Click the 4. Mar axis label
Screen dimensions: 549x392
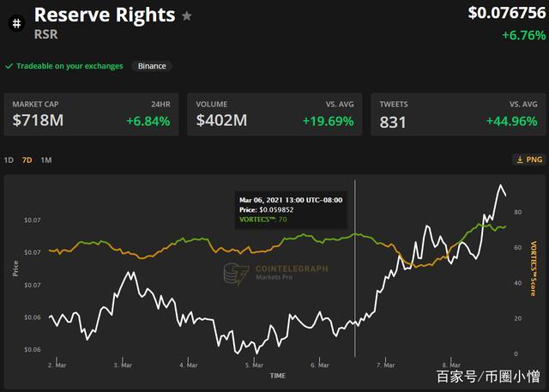coord(189,365)
